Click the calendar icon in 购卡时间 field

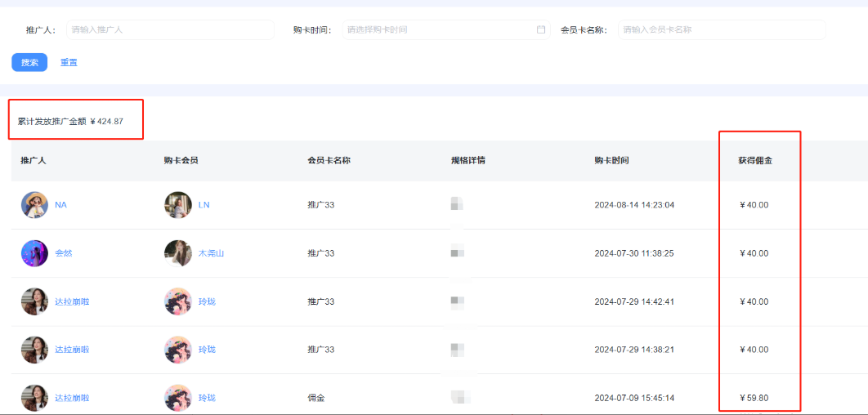pyautogui.click(x=540, y=29)
